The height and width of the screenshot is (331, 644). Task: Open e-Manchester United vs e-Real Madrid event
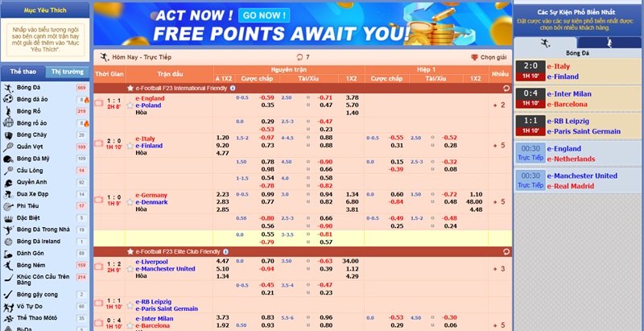[x=577, y=180]
